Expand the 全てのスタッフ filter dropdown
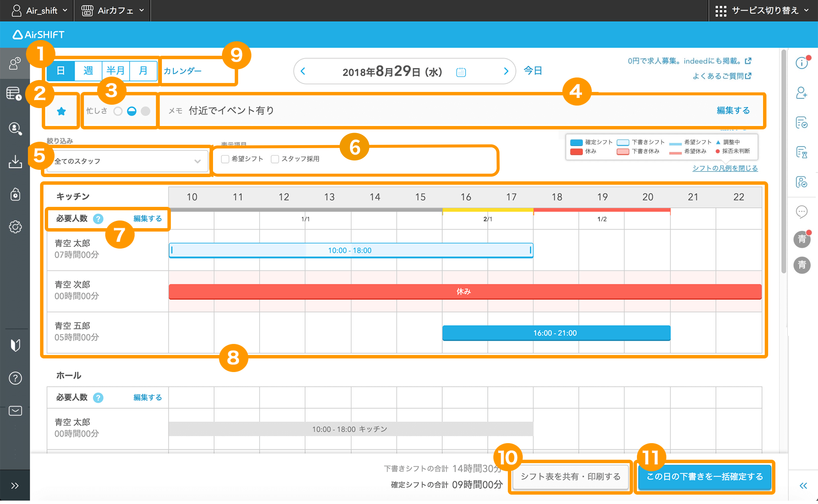 pyautogui.click(x=127, y=161)
